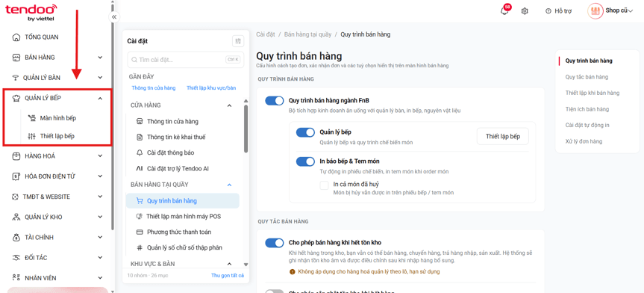The image size is (644, 293).
Task: Click the Thiết lập bếp button
Action: pyautogui.click(x=503, y=137)
